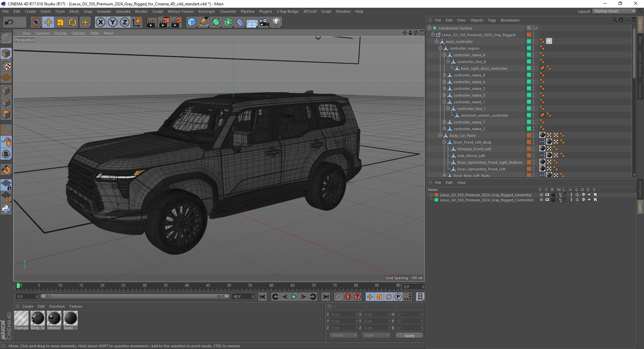
Task: Open Bookmarks in Objects manager
Action: point(510,20)
